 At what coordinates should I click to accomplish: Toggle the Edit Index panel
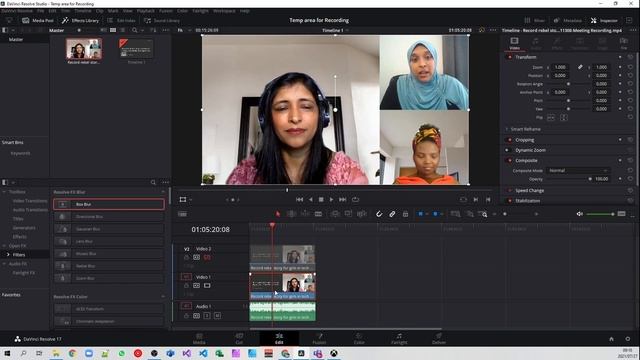[x=121, y=20]
